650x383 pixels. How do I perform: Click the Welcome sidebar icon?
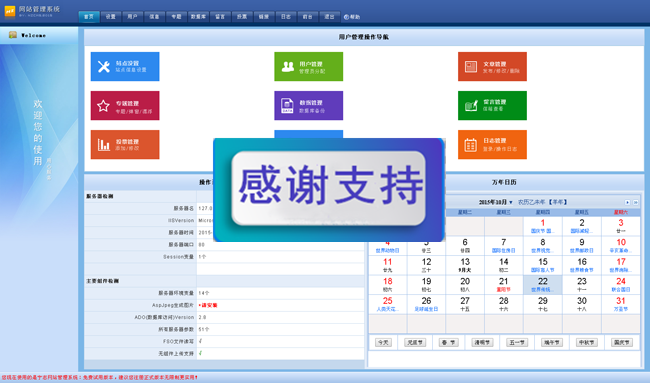coord(13,35)
